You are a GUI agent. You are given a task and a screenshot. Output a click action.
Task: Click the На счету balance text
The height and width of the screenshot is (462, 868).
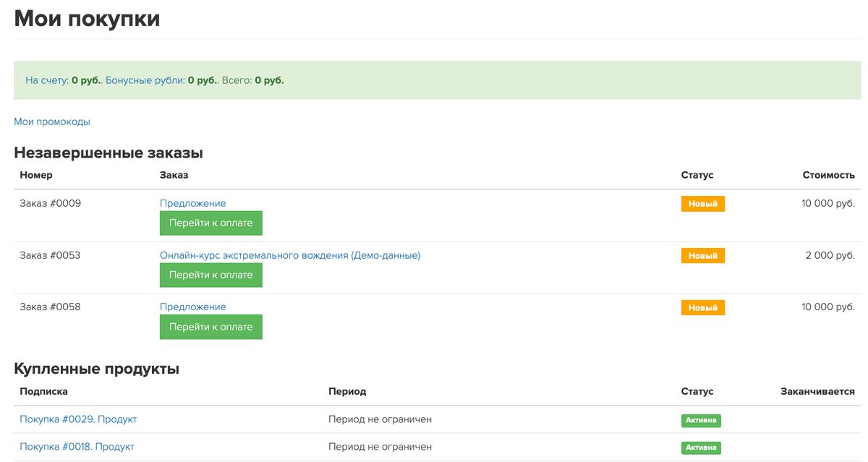(x=64, y=80)
